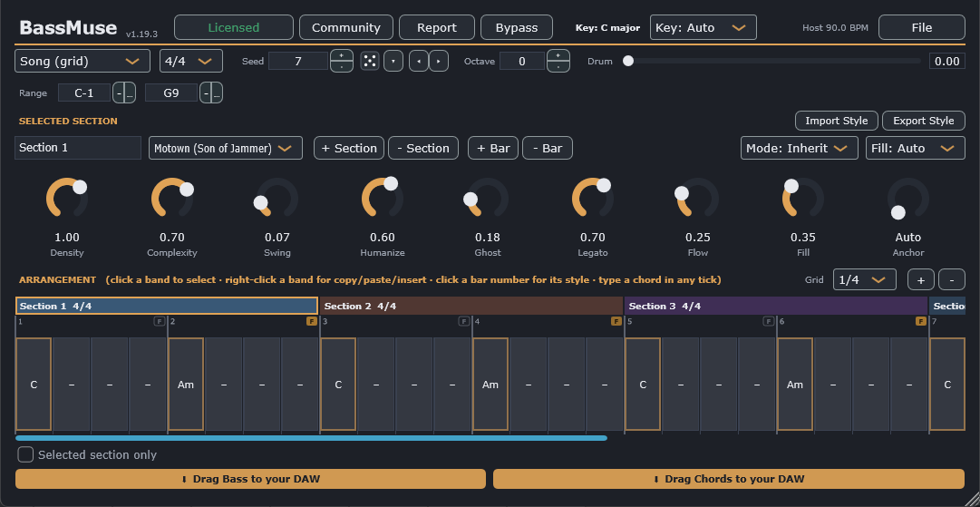
Task: Increase the Seed value with the plus stepper
Action: pyautogui.click(x=341, y=55)
